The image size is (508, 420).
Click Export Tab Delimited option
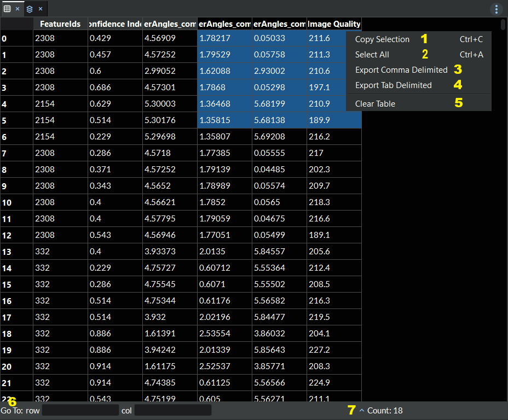(x=393, y=85)
